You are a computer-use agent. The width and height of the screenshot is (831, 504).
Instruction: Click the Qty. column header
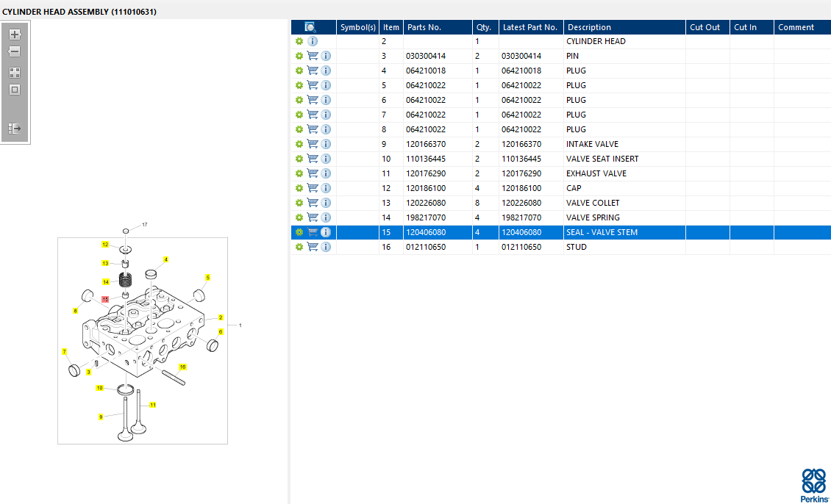[485, 27]
